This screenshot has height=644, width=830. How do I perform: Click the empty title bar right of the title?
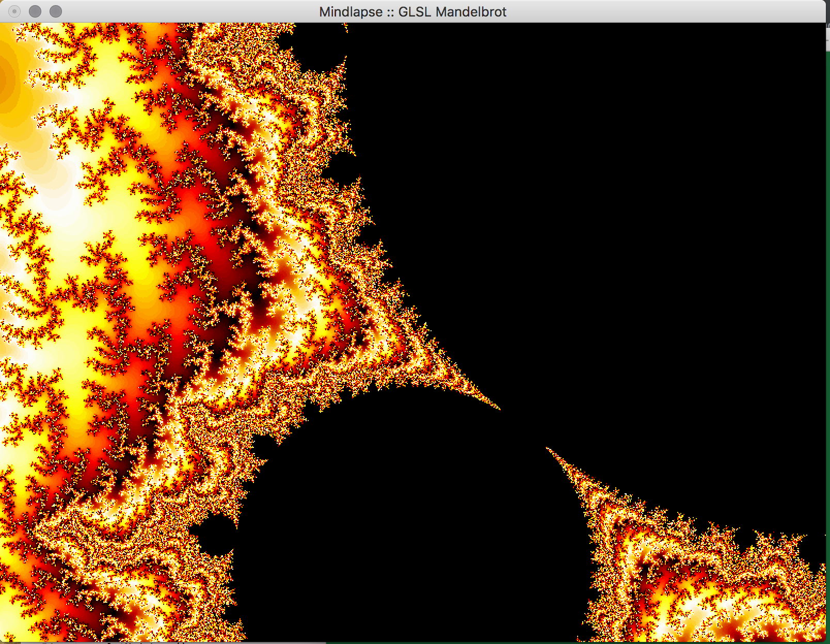[x=671, y=11]
